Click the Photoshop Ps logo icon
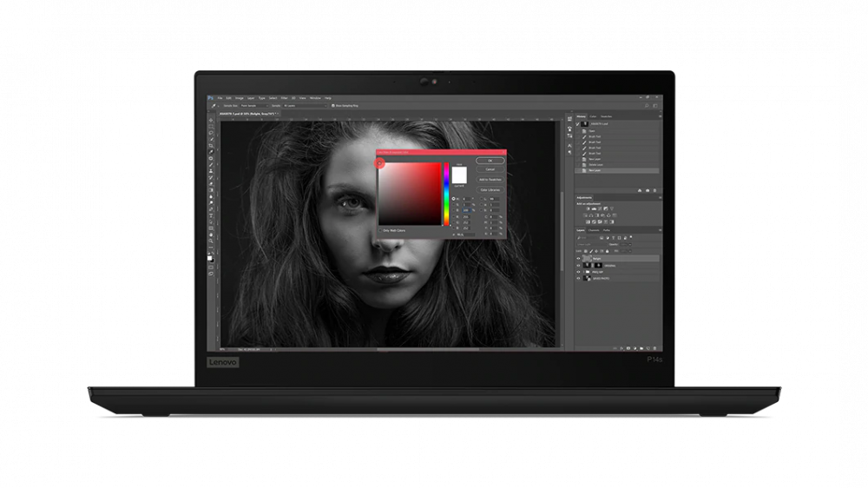 210,98
